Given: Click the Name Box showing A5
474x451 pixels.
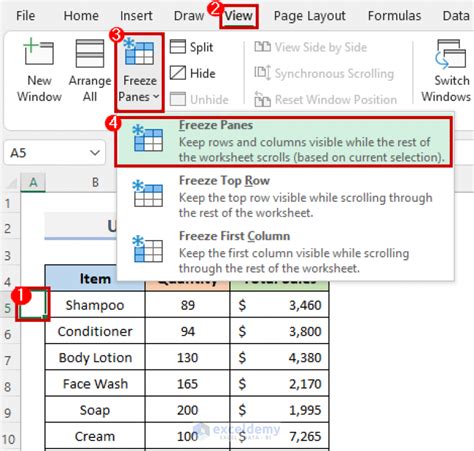Looking at the screenshot, I should tap(54, 153).
